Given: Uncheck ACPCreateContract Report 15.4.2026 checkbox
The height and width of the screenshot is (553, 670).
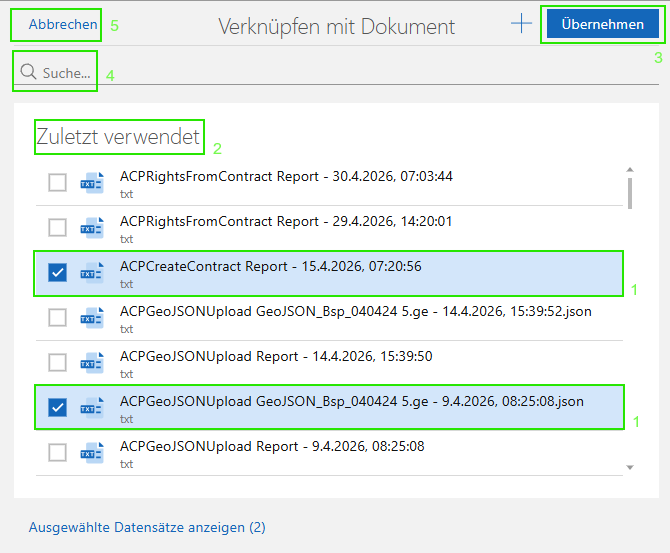Looking at the screenshot, I should click(x=57, y=272).
